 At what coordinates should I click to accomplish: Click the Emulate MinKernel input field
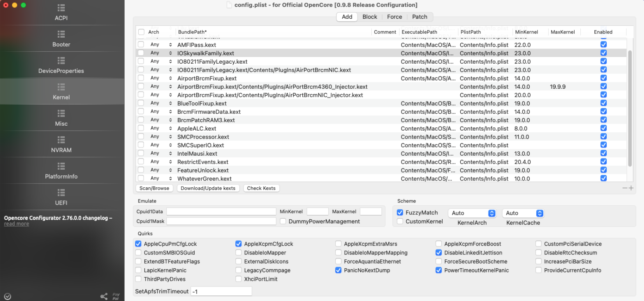(317, 211)
